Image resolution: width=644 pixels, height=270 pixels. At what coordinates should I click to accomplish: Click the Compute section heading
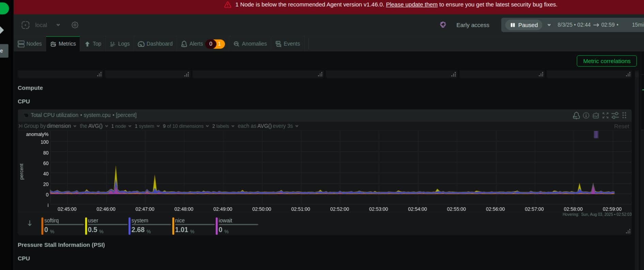pos(30,88)
